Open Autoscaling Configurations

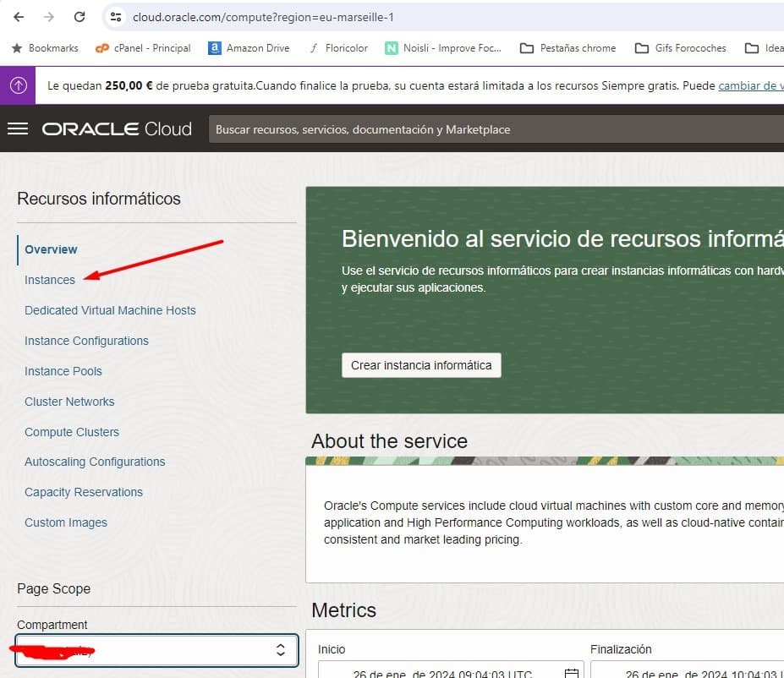point(95,462)
